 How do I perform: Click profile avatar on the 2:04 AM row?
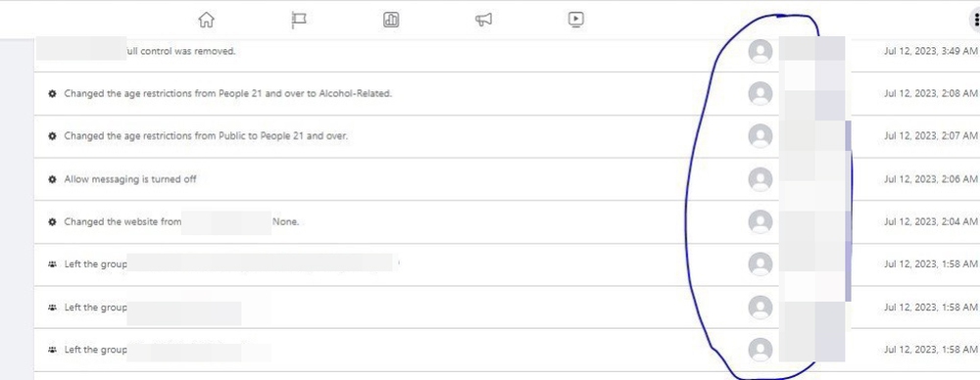[760, 222]
